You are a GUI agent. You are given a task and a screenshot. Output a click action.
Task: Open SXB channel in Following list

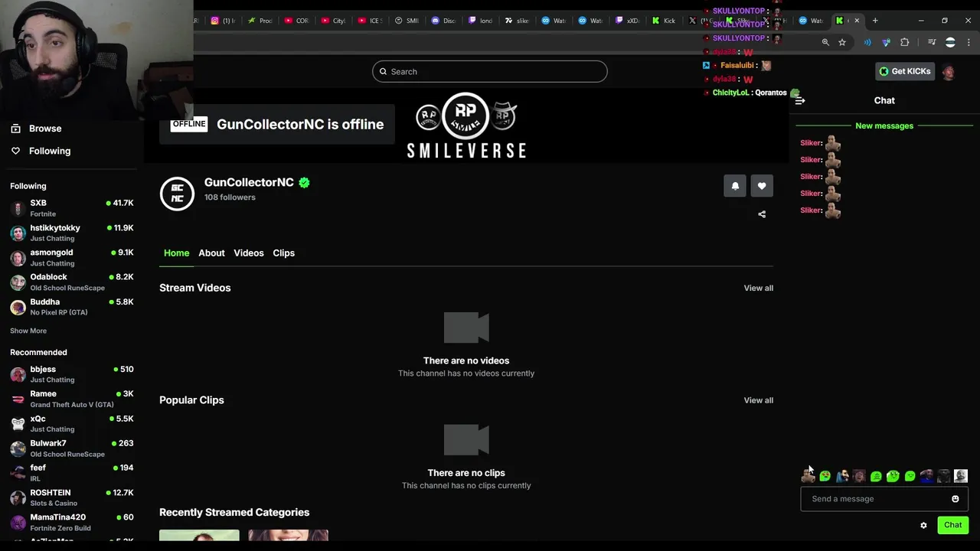tap(72, 208)
